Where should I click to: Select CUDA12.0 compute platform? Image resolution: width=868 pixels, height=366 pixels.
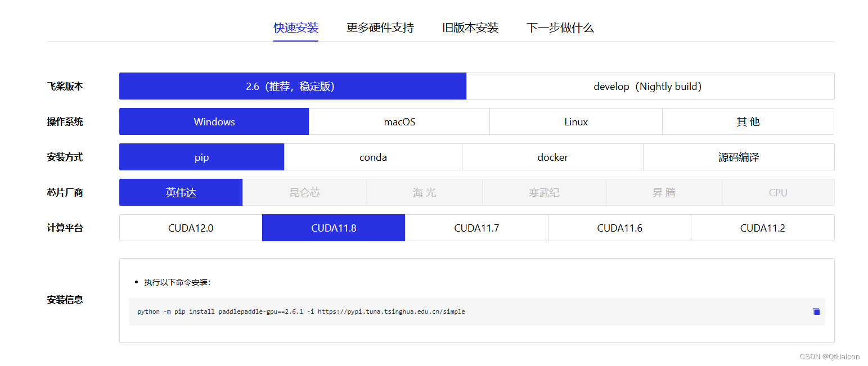(x=190, y=228)
